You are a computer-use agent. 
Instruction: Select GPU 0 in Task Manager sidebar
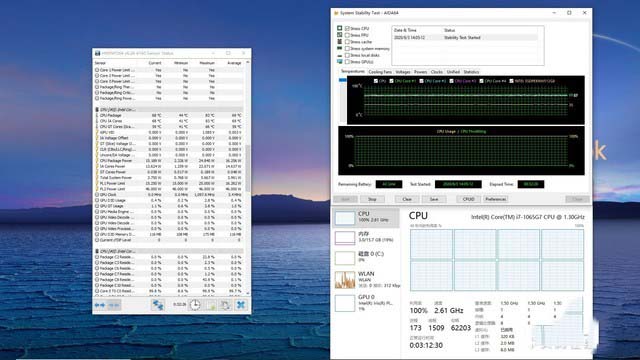366,303
